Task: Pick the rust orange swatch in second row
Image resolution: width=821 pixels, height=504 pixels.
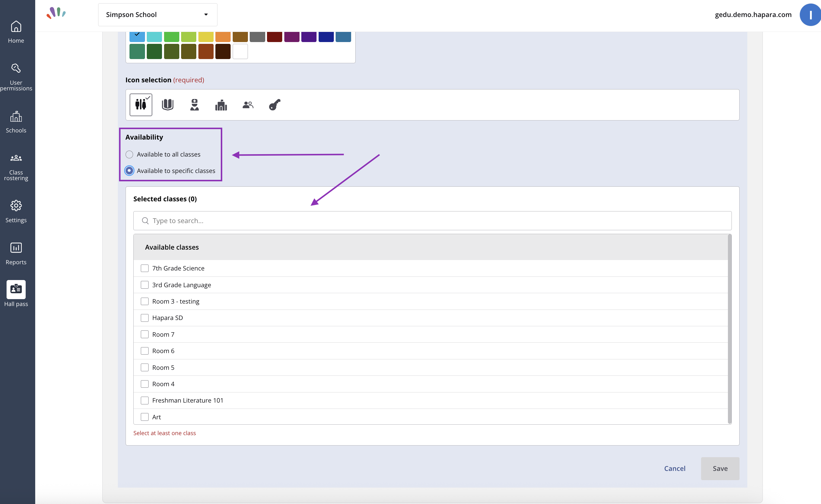Action: 206,51
